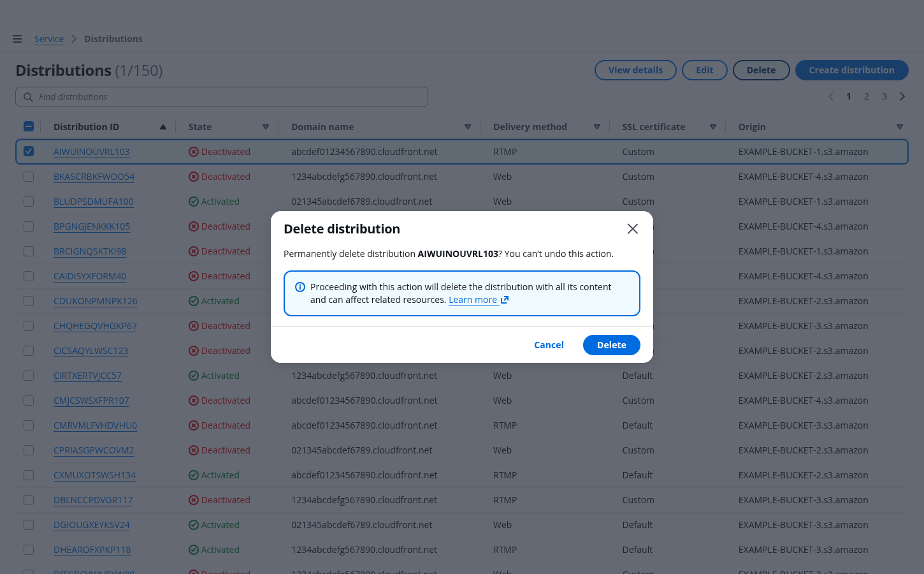Screen dimensions: 924x574
Task: Click the external link icon after Learn more
Action: pos(505,300)
